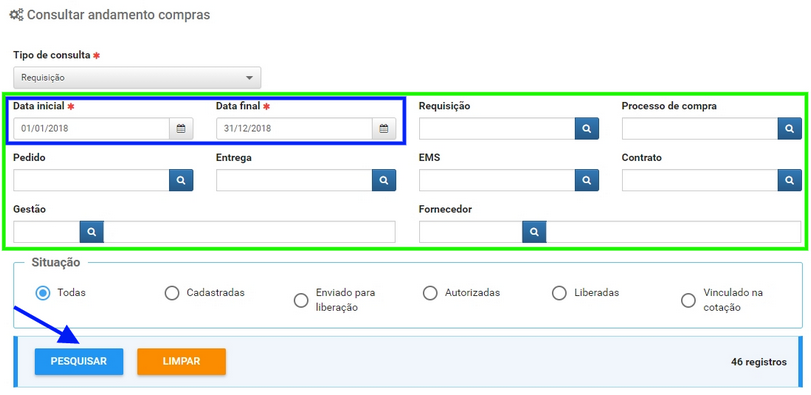The image size is (811, 395).
Task: Click the Gestão description field
Action: click(249, 232)
